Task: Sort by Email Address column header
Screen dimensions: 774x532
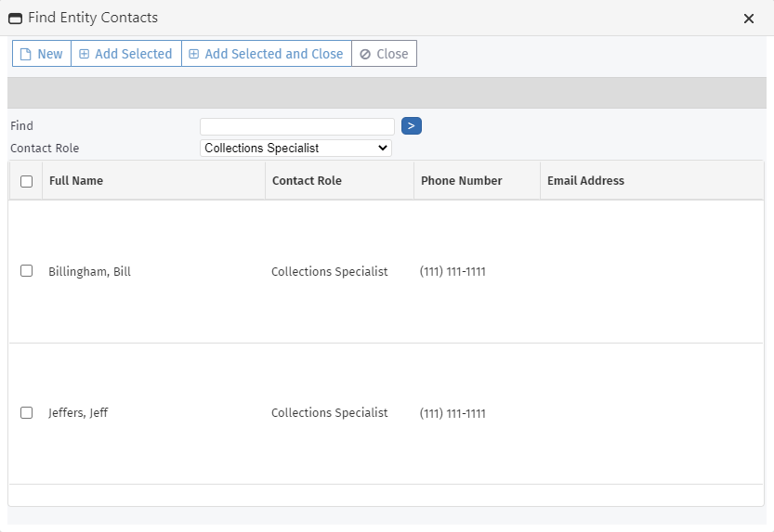Action: 651,181
